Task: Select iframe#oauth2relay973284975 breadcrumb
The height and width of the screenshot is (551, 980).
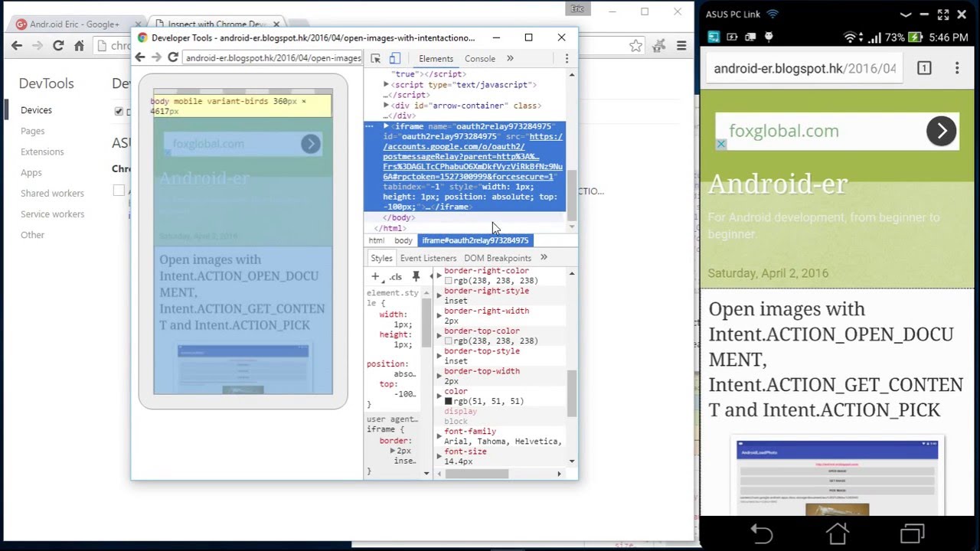Action: point(475,240)
